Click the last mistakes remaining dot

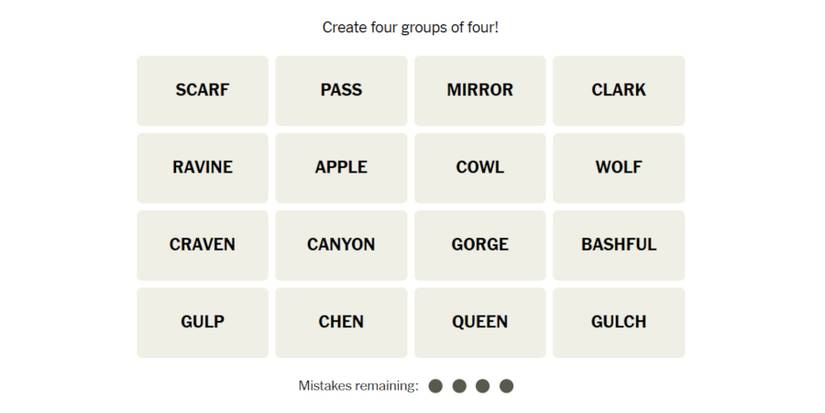click(x=507, y=386)
